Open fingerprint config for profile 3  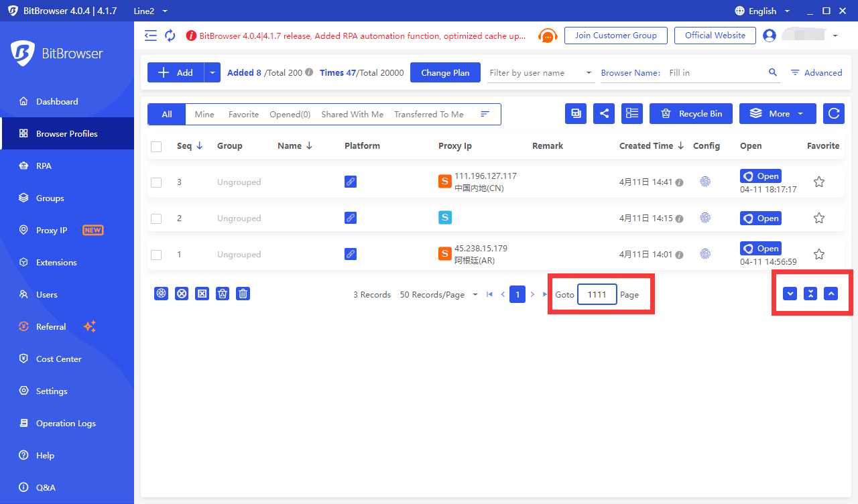705,182
